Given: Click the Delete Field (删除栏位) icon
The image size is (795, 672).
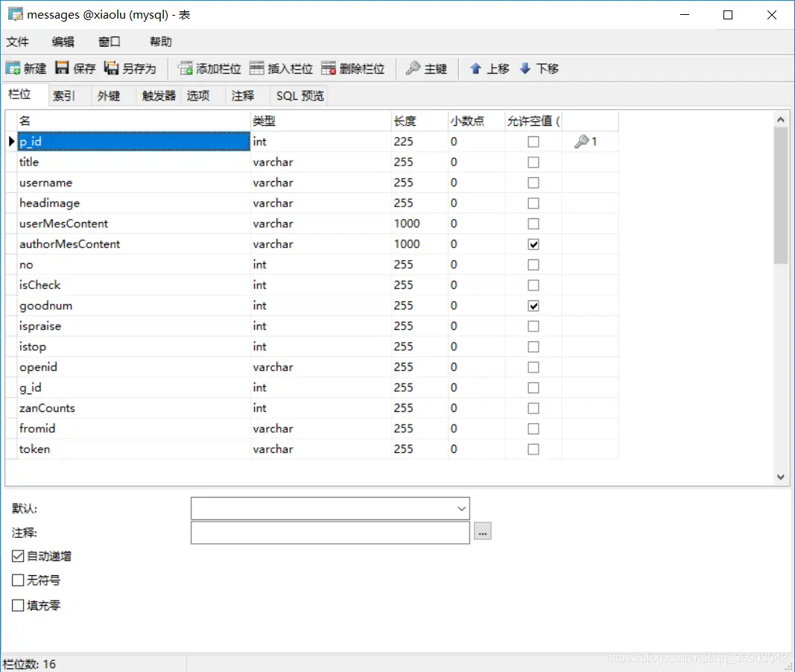Looking at the screenshot, I should coord(329,68).
